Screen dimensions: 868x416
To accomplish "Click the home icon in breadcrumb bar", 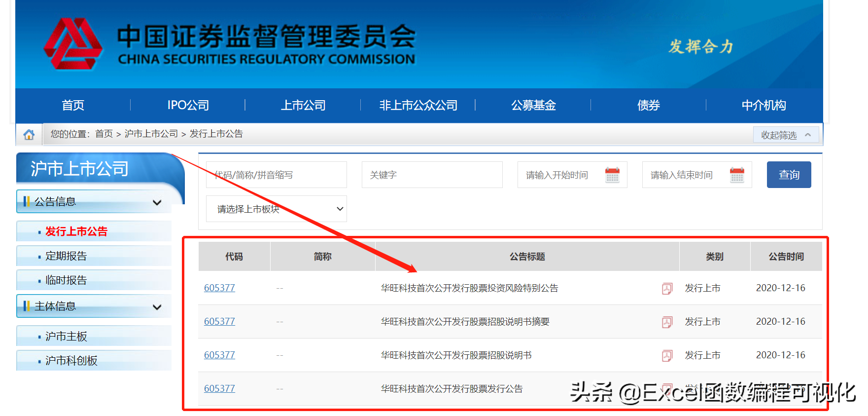I will pyautogui.click(x=29, y=134).
